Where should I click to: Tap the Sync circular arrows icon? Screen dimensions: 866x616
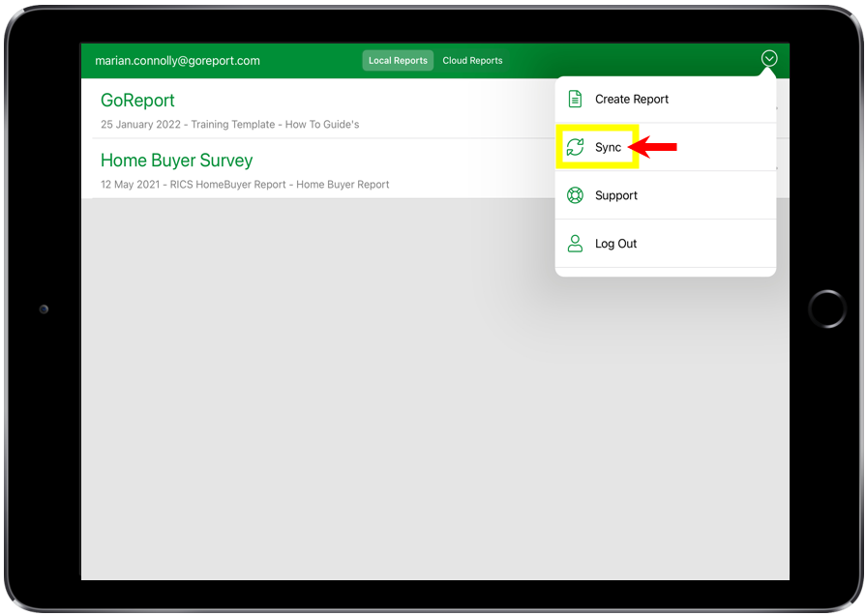pyautogui.click(x=575, y=147)
